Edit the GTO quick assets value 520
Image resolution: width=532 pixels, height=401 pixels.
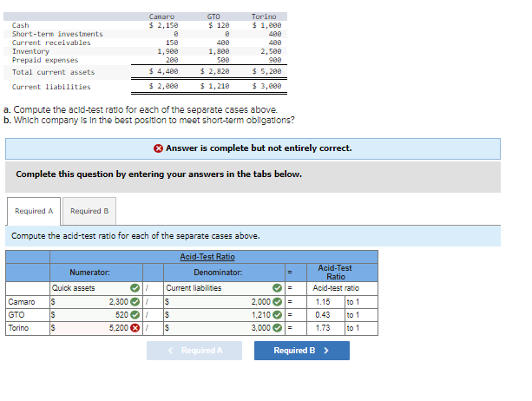click(96, 315)
